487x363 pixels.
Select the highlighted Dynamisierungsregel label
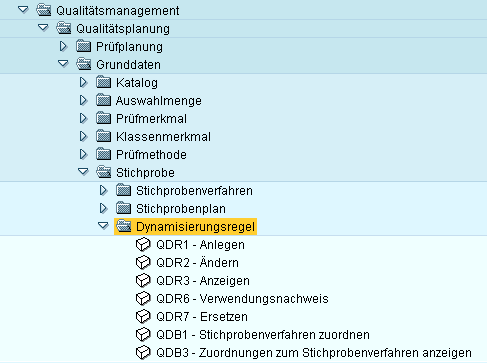tap(195, 227)
